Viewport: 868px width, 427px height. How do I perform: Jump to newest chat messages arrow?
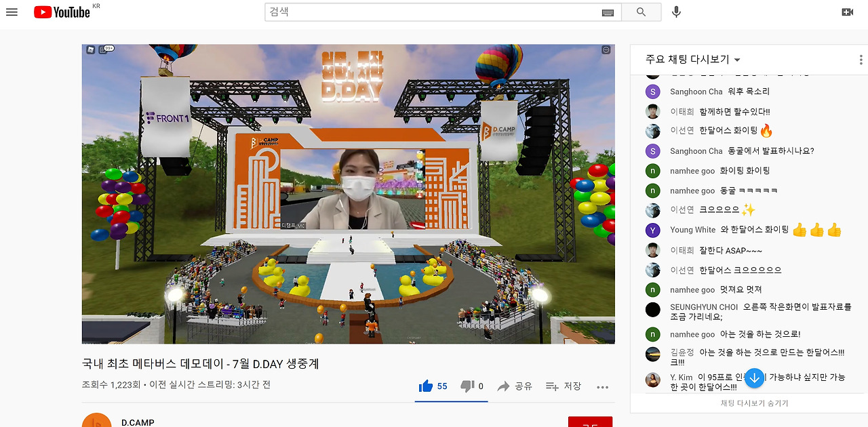coord(754,378)
